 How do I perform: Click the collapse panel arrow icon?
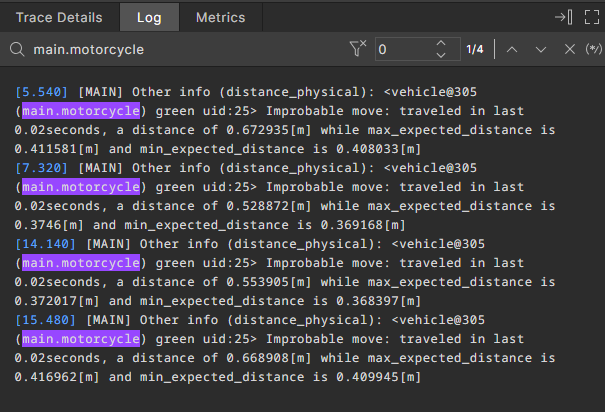(x=564, y=17)
